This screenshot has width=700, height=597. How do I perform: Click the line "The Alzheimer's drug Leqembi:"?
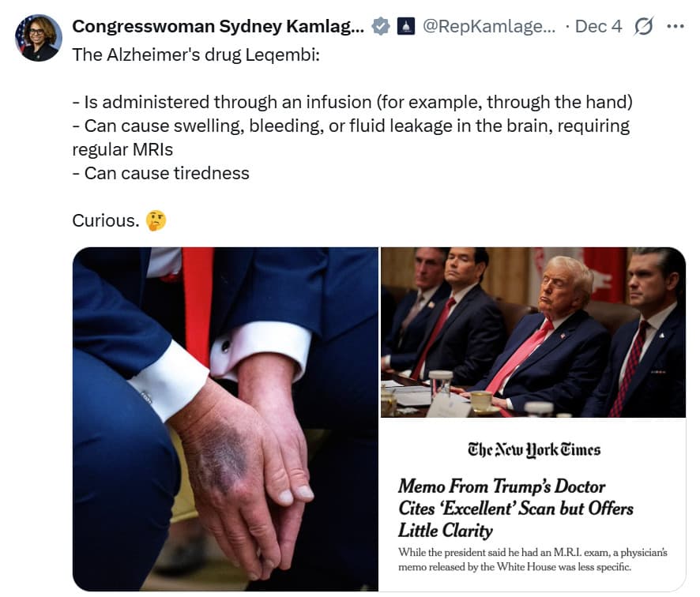pos(196,54)
